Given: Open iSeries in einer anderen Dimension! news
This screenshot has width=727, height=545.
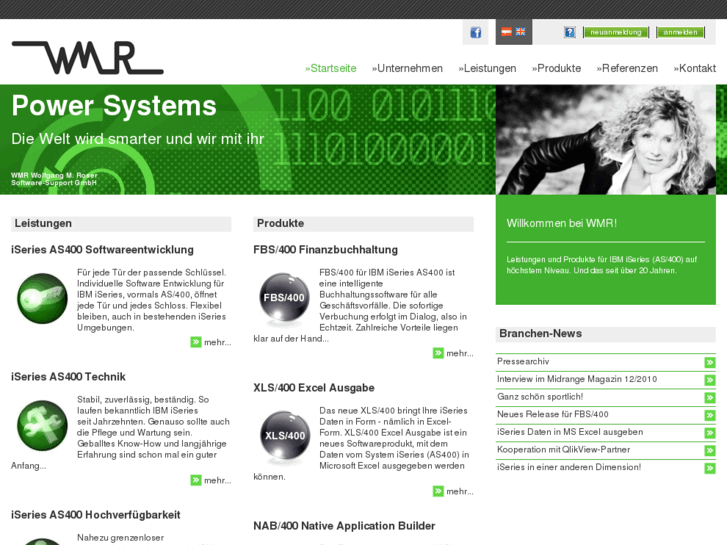Looking at the screenshot, I should tap(569, 467).
